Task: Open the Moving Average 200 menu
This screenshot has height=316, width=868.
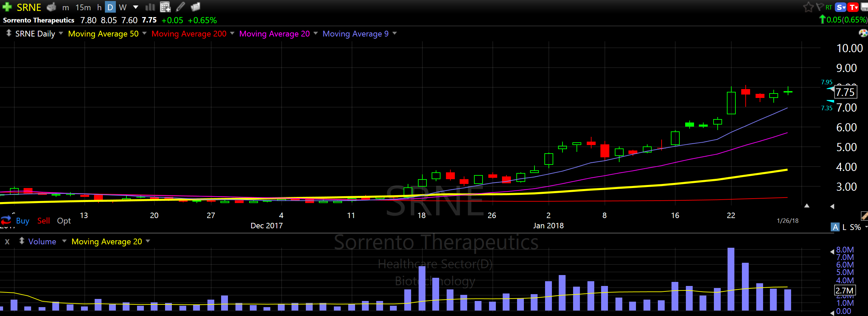Action: [x=193, y=33]
